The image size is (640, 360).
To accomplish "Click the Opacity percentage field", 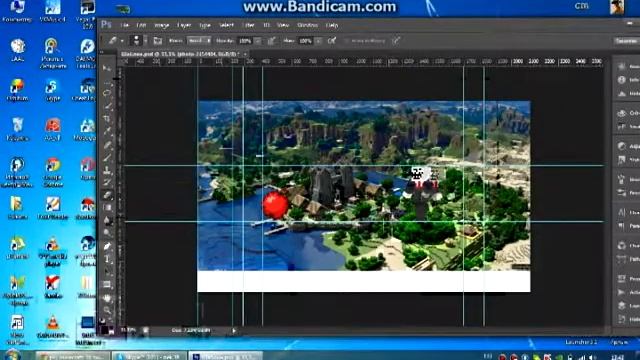I will 245,41.
